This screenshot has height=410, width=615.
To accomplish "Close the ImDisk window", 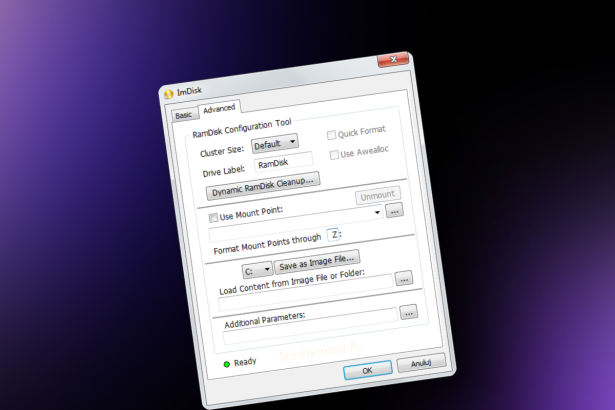I will pyautogui.click(x=393, y=59).
